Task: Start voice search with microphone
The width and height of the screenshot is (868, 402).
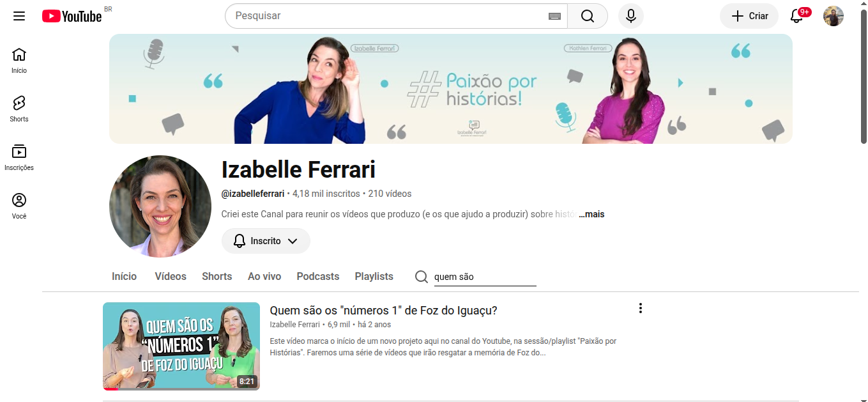Action: (x=631, y=16)
